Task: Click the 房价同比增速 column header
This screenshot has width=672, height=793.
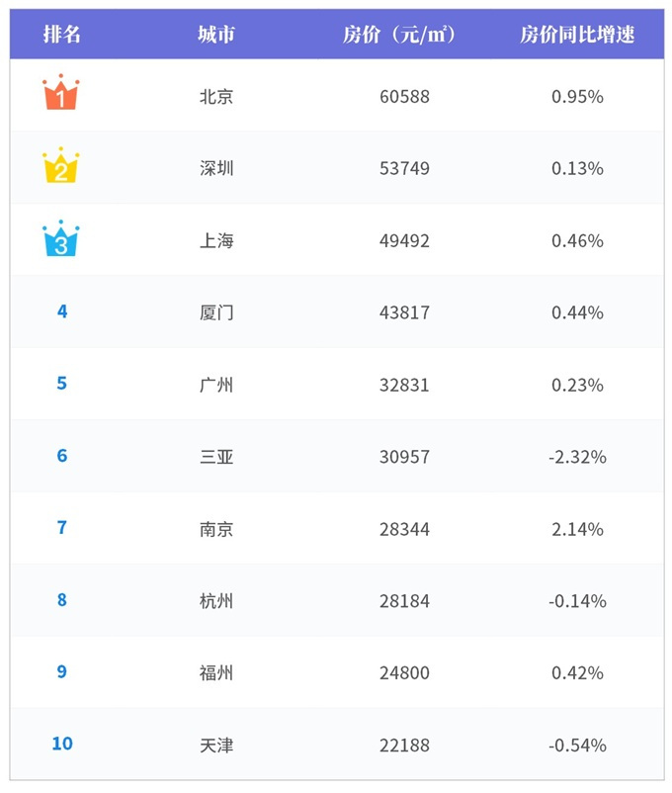Action: tap(577, 35)
